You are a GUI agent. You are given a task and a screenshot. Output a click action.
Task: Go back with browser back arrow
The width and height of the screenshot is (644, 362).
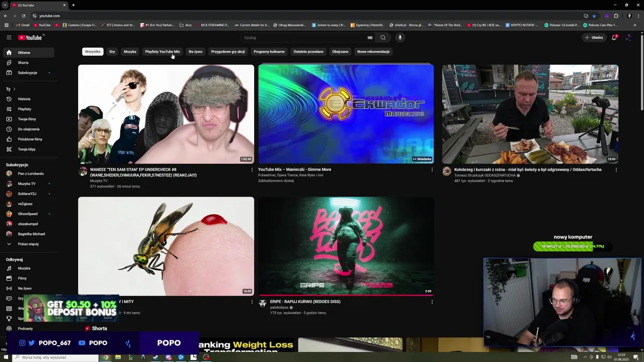(x=6, y=16)
